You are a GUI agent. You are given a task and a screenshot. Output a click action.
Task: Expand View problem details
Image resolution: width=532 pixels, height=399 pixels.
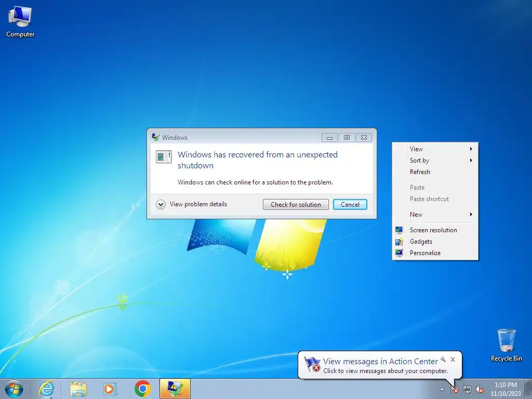pyautogui.click(x=192, y=204)
